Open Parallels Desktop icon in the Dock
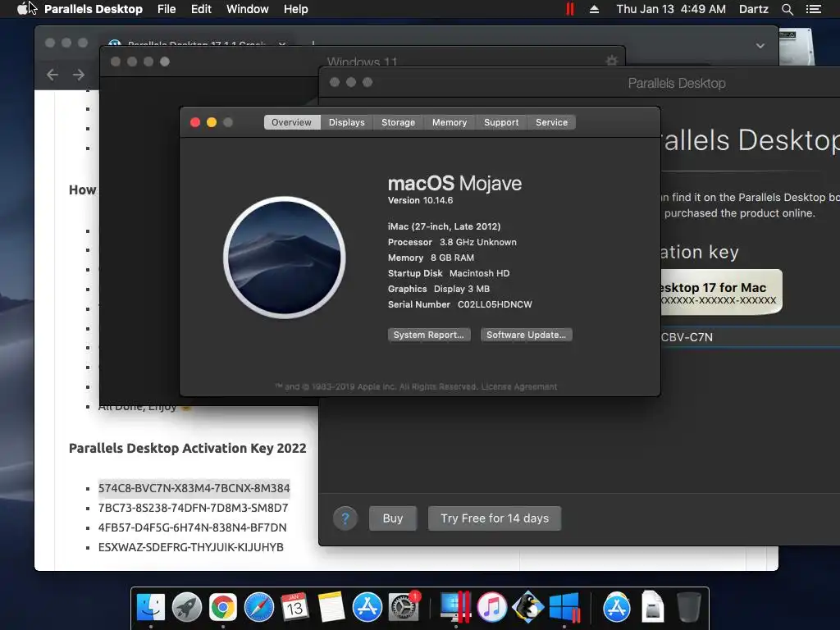Image resolution: width=840 pixels, height=630 pixels. coord(455,607)
